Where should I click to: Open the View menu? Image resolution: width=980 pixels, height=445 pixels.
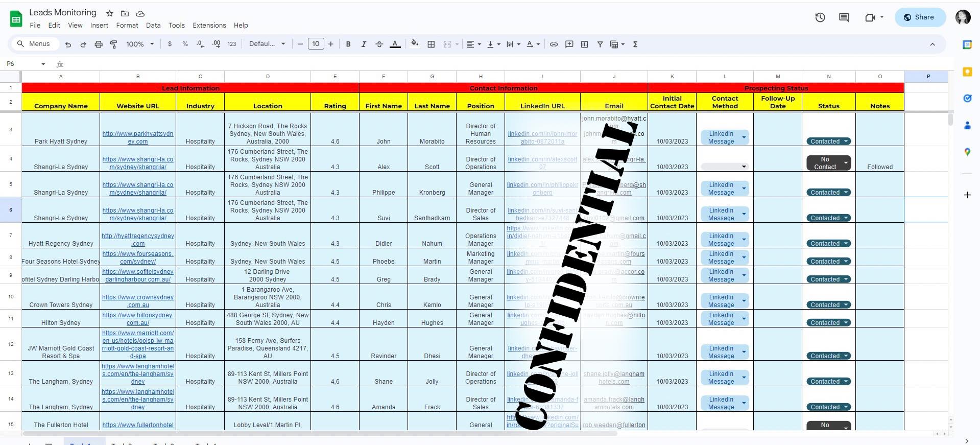tap(75, 26)
